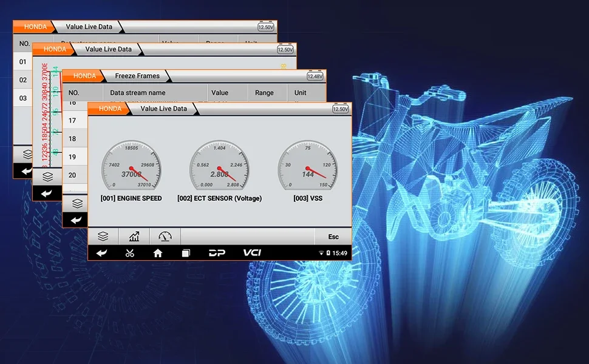Tap the Esc button
The image size is (589, 364).
[333, 237]
